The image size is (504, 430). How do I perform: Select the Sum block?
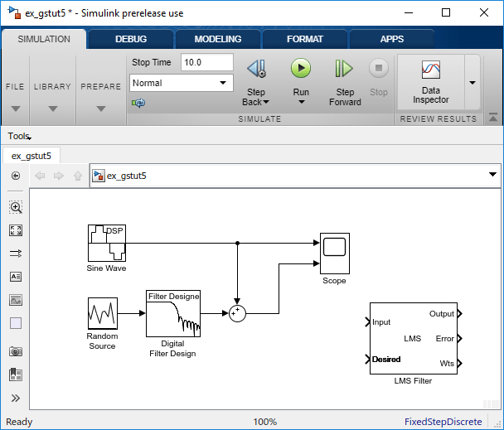tap(237, 314)
